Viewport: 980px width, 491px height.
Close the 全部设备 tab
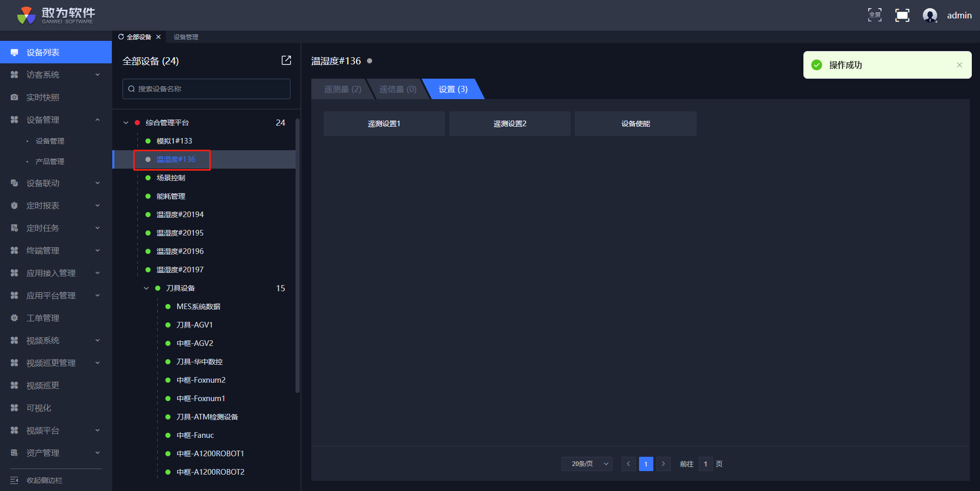[x=158, y=37]
